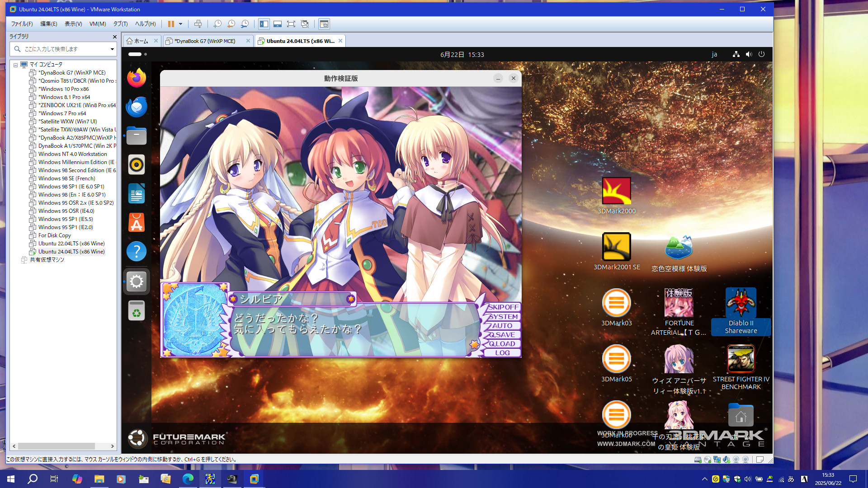
Task: Click the library horizontal scrollbar thumb
Action: click(x=57, y=446)
